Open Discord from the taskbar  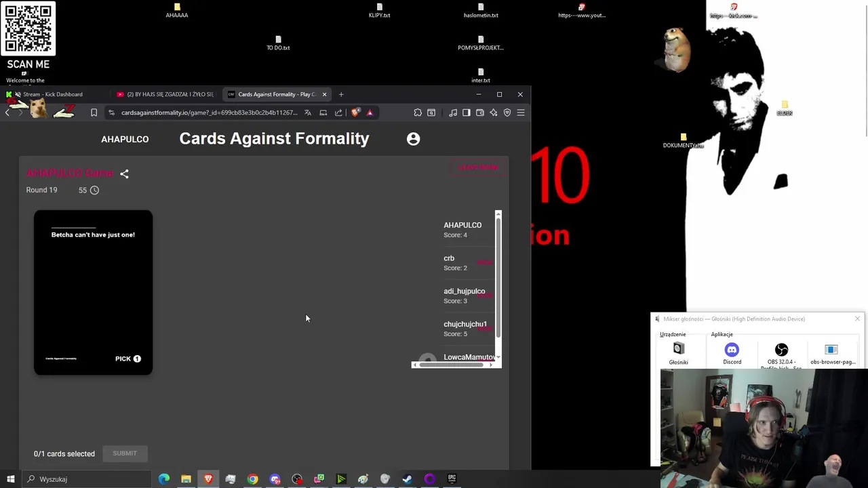275,479
